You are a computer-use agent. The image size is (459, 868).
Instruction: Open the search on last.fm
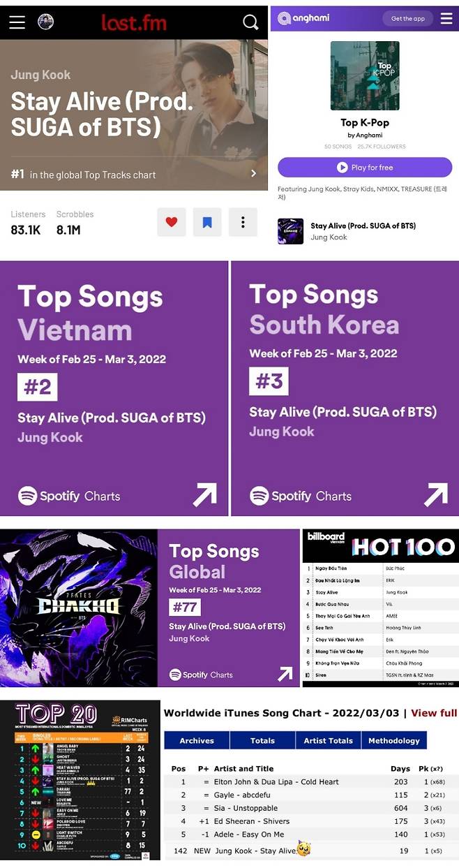tap(250, 22)
